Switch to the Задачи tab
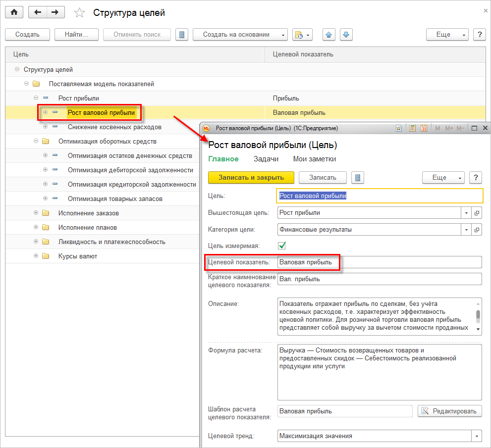Viewport: 491px width, 448px height. [x=266, y=159]
